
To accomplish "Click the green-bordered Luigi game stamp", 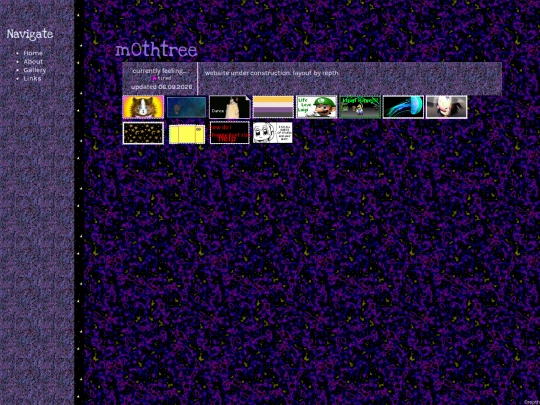I will [x=360, y=107].
